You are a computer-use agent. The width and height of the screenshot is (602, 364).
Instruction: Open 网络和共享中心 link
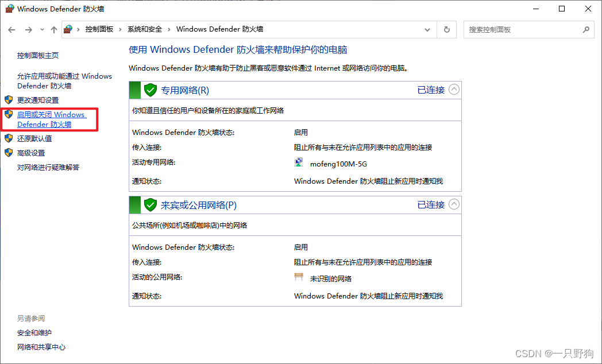[x=41, y=347]
